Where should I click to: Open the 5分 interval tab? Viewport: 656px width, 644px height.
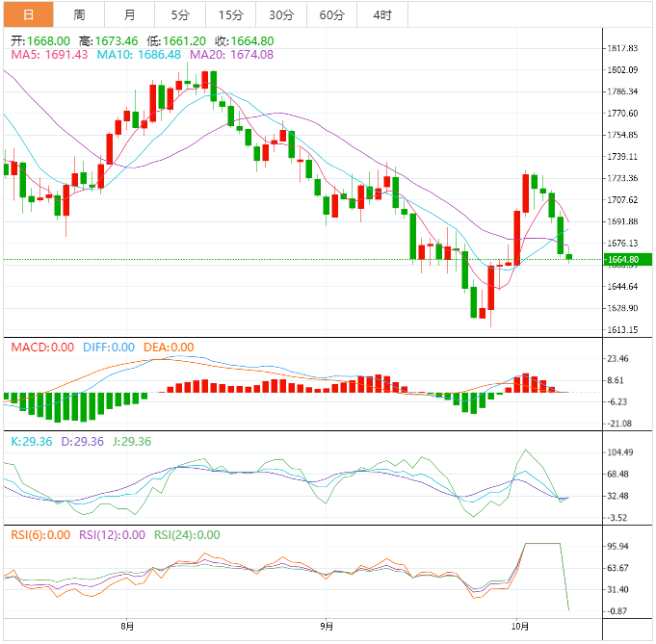pyautogui.click(x=180, y=14)
